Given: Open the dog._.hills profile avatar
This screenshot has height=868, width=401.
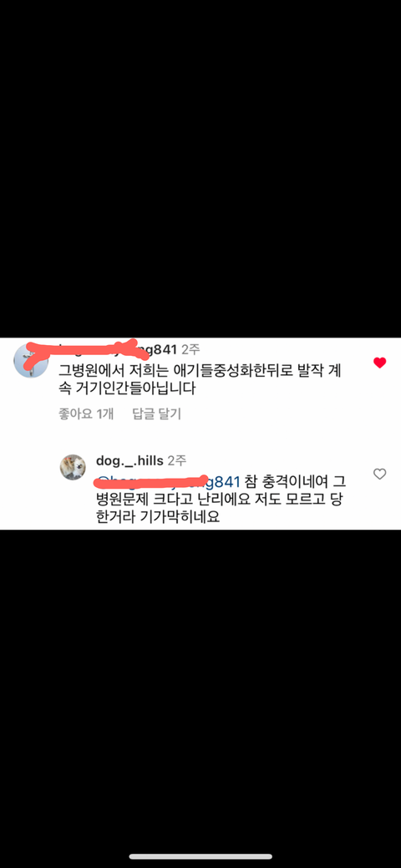Looking at the screenshot, I should [73, 467].
